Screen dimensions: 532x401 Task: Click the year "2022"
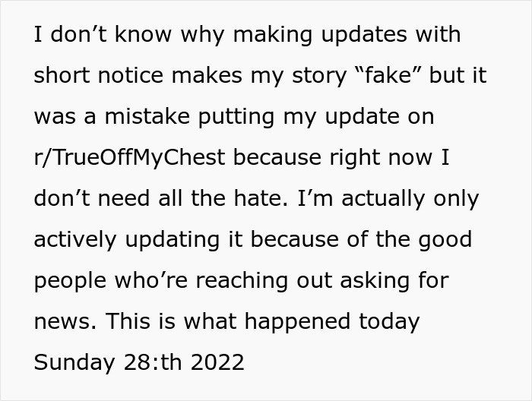217,362
